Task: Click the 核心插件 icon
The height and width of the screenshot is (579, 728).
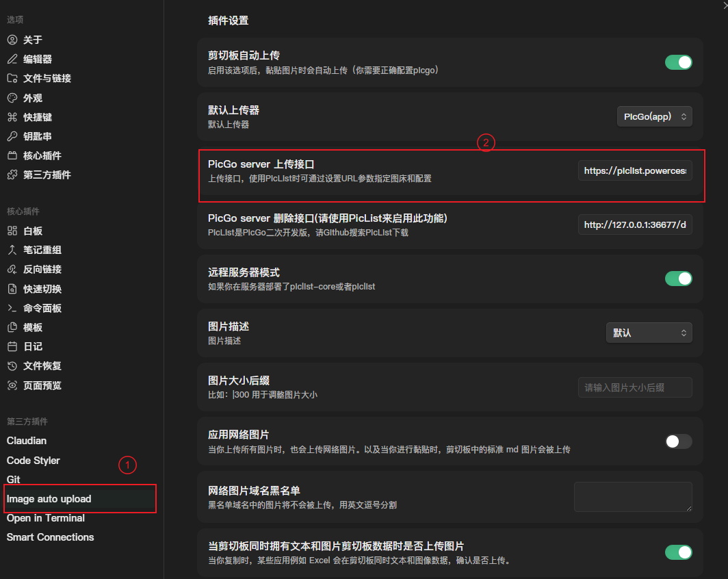Action: (x=12, y=155)
